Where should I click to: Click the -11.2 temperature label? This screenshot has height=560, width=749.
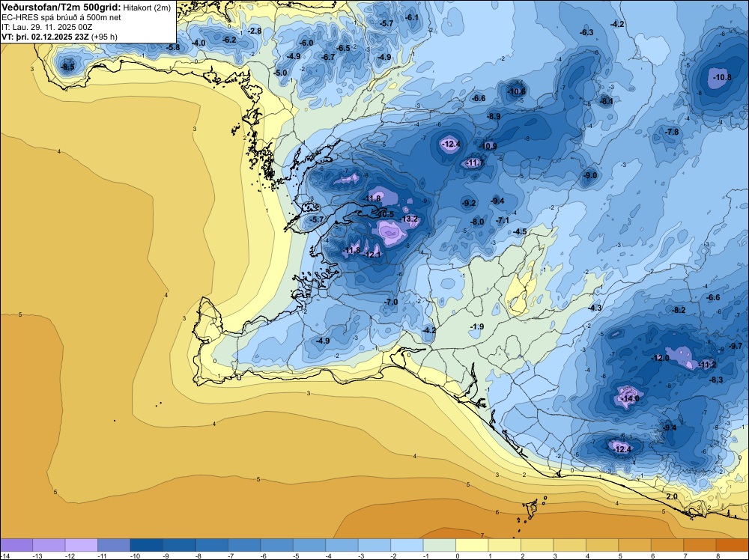(x=707, y=365)
